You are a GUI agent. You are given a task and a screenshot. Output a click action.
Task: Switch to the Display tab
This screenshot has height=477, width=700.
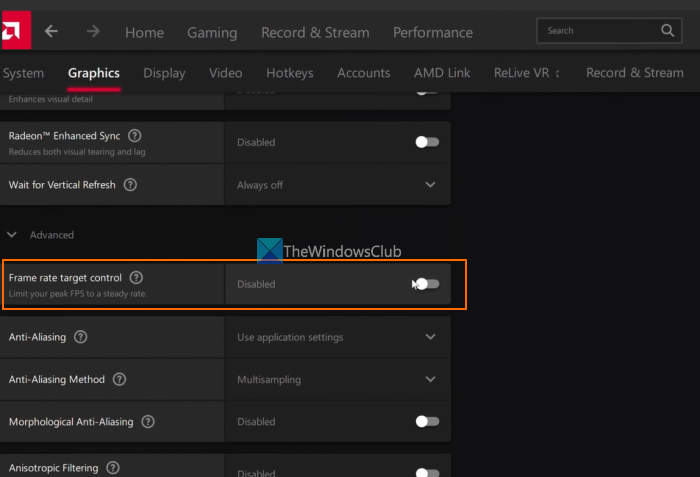pyautogui.click(x=164, y=73)
